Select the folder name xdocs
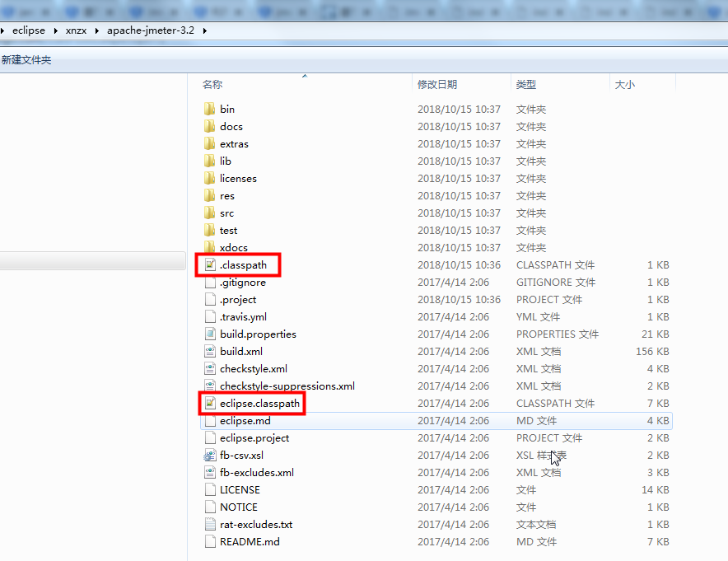Image resolution: width=728 pixels, height=561 pixels. 234,247
